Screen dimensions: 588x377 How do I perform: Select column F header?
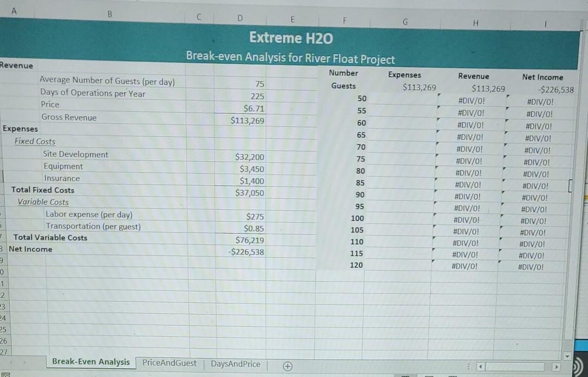(x=344, y=20)
